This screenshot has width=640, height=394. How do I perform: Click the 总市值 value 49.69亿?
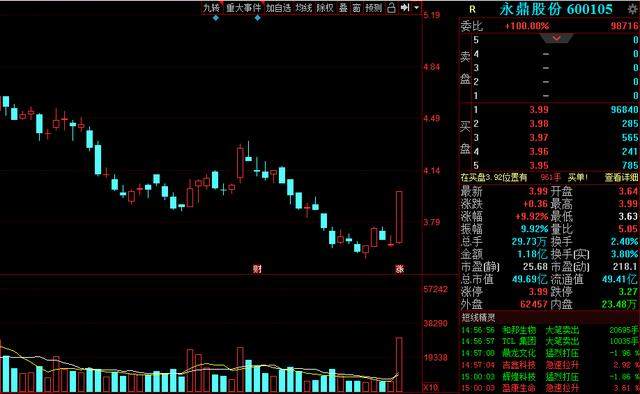[x=530, y=279]
